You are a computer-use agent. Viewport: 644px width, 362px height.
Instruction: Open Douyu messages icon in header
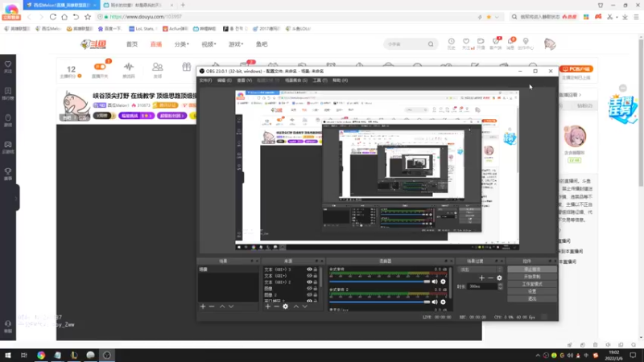coord(510,43)
